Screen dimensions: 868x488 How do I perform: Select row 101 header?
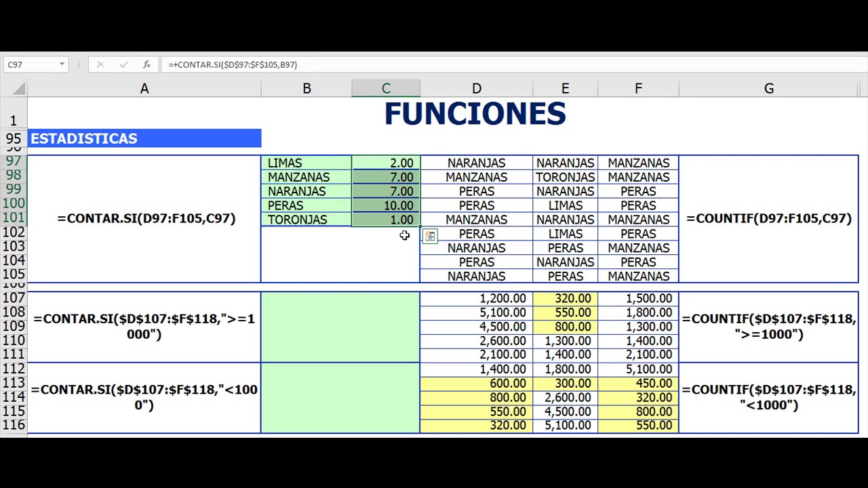pyautogui.click(x=14, y=218)
